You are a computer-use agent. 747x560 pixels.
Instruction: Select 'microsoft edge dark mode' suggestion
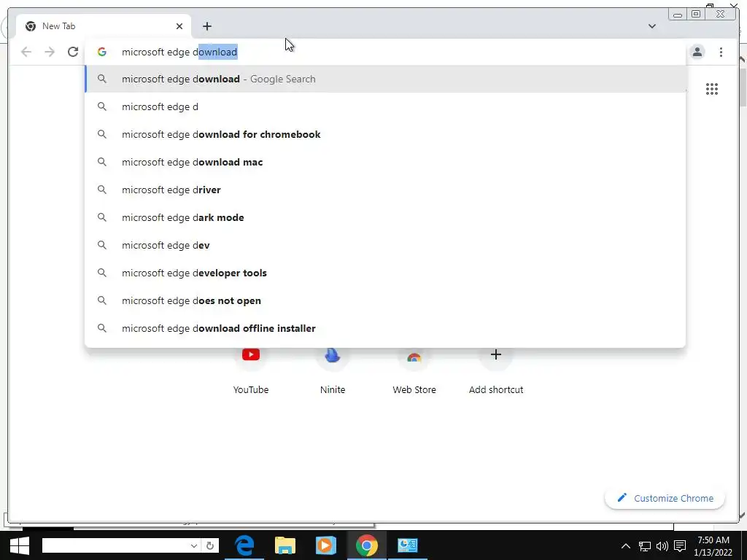tap(385, 217)
